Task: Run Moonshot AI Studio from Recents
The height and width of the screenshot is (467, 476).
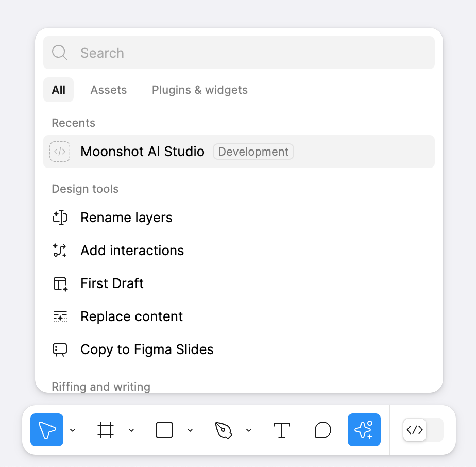Action: click(x=239, y=152)
